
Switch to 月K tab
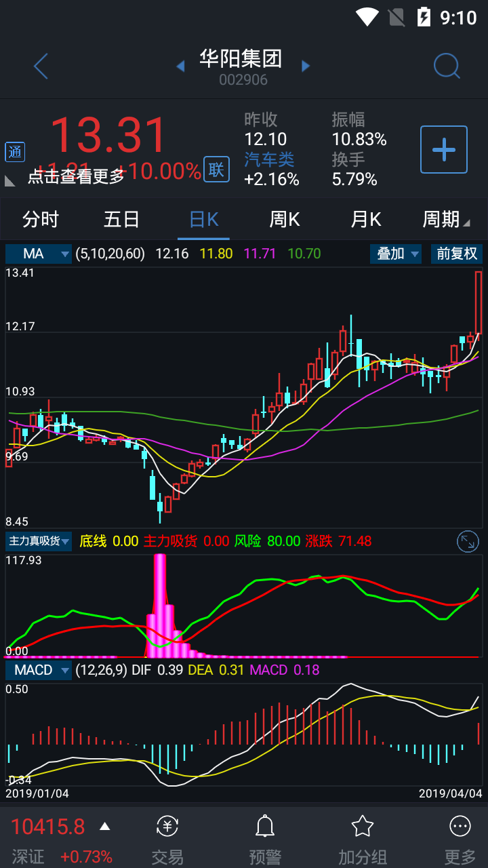tap(366, 219)
